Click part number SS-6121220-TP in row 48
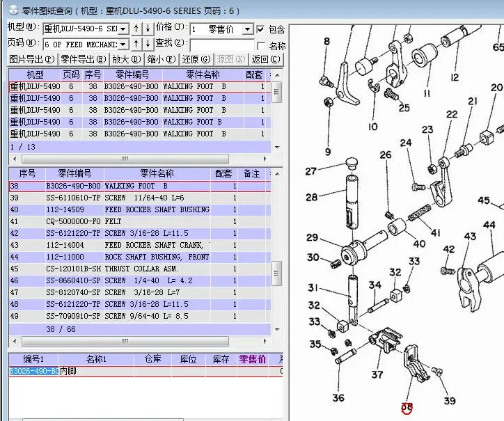This screenshot has width=504, height=421. 73,304
